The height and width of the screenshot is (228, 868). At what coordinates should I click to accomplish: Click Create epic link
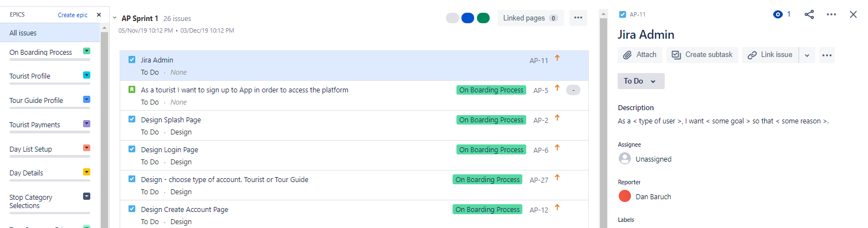coord(73,15)
